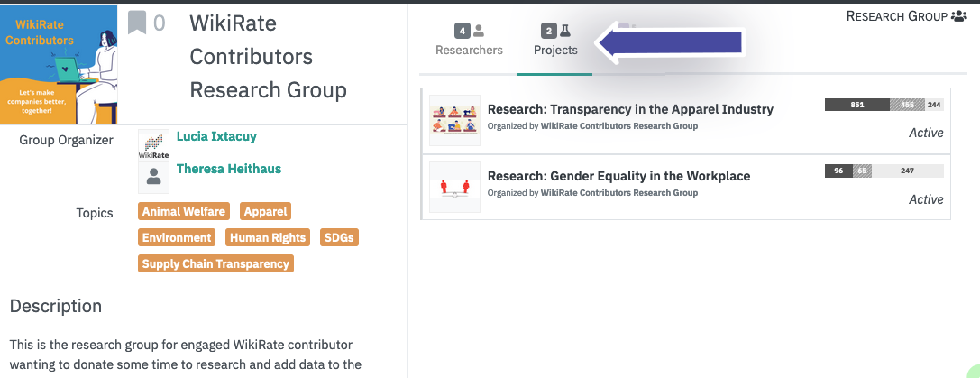
Task: Click the WikiRate Contributors group image
Action: 59,64
